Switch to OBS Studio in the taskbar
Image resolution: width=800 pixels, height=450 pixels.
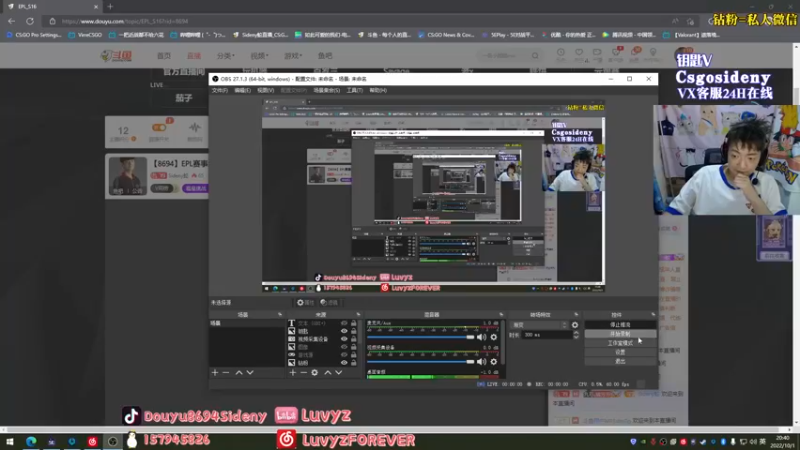click(x=113, y=441)
